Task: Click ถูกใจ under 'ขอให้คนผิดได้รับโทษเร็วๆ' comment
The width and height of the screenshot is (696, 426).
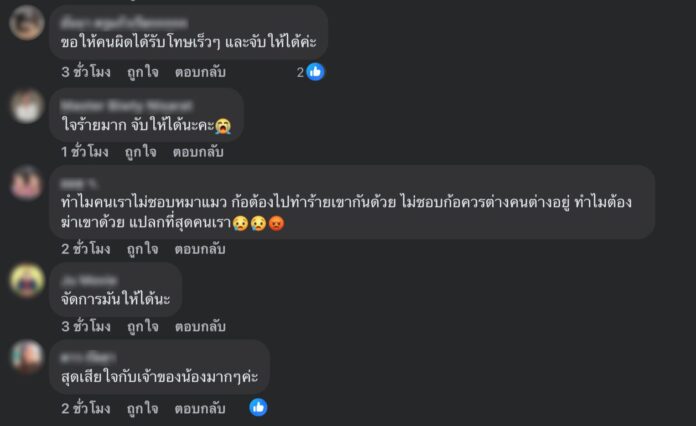Action: click(142, 72)
